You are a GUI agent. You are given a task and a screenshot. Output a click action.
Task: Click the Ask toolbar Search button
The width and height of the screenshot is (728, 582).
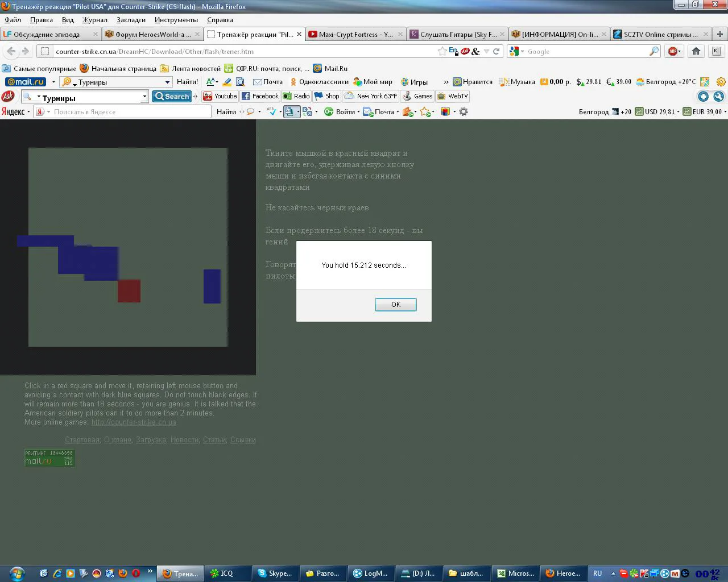pos(172,96)
